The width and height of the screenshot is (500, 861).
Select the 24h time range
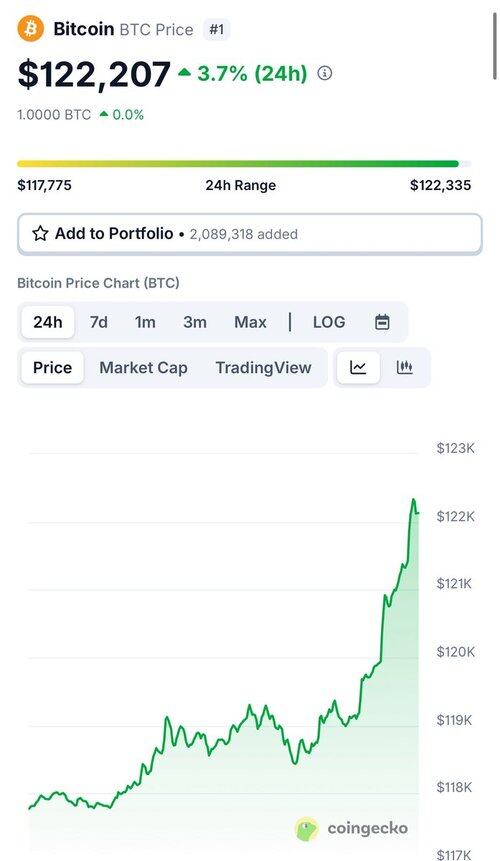coord(48,322)
